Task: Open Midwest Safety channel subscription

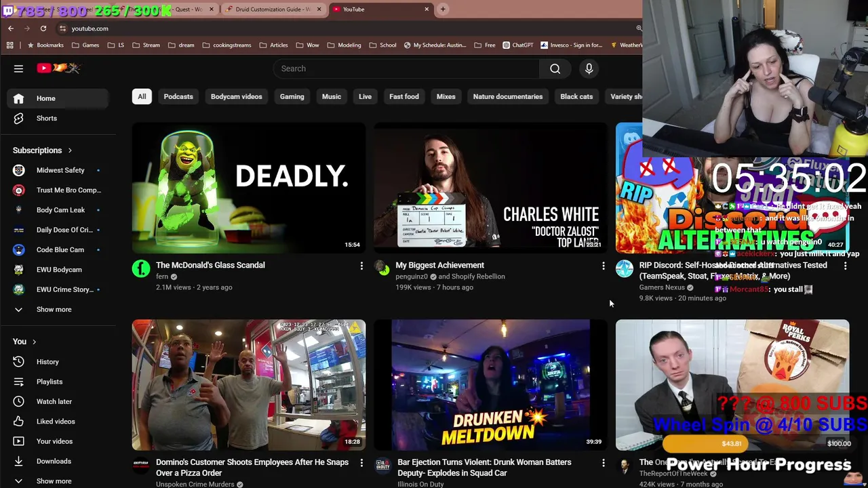Action: [58, 170]
